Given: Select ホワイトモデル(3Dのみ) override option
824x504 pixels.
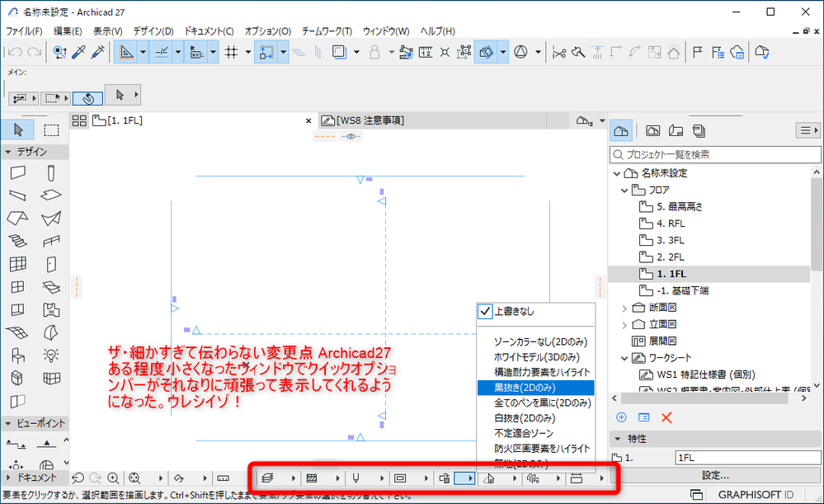Looking at the screenshot, I should pos(536,357).
